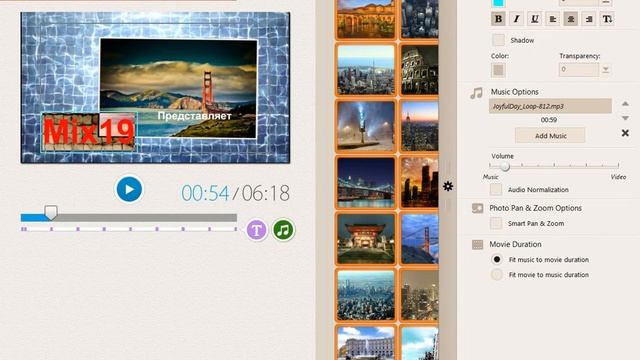Screen dimensions: 640x360
Task: Play the movie preview
Action: (129, 189)
